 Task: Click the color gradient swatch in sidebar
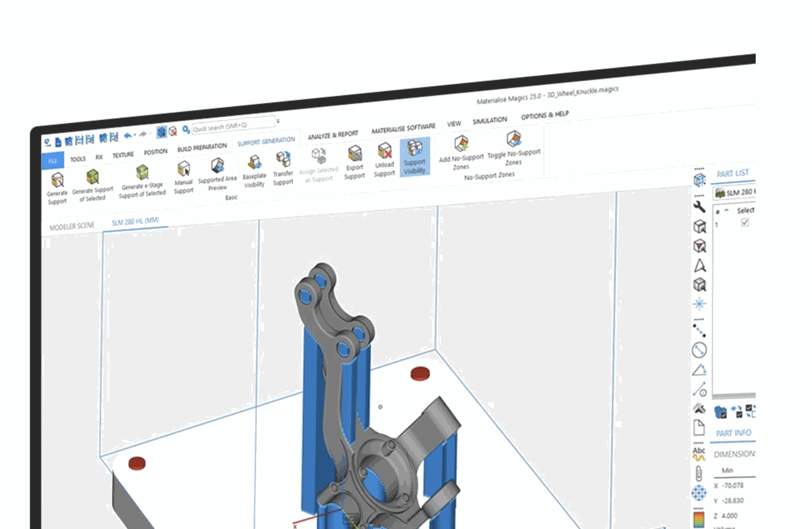[699, 519]
